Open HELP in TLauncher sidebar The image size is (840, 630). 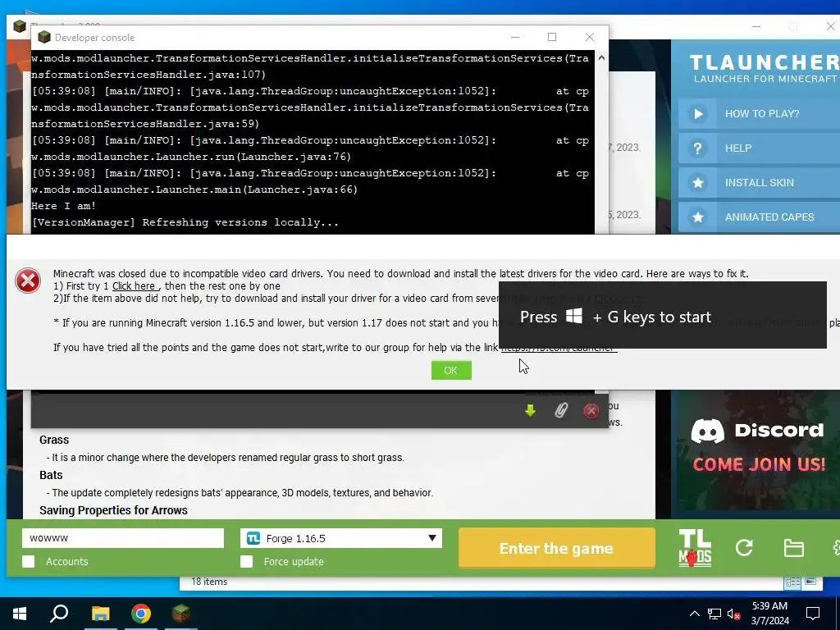[759, 148]
